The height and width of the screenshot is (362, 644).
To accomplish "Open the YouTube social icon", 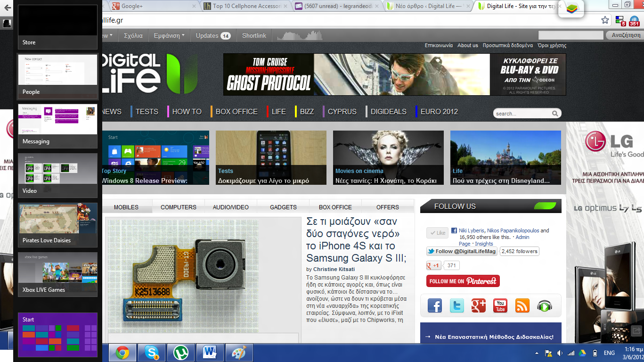I will click(x=500, y=305).
